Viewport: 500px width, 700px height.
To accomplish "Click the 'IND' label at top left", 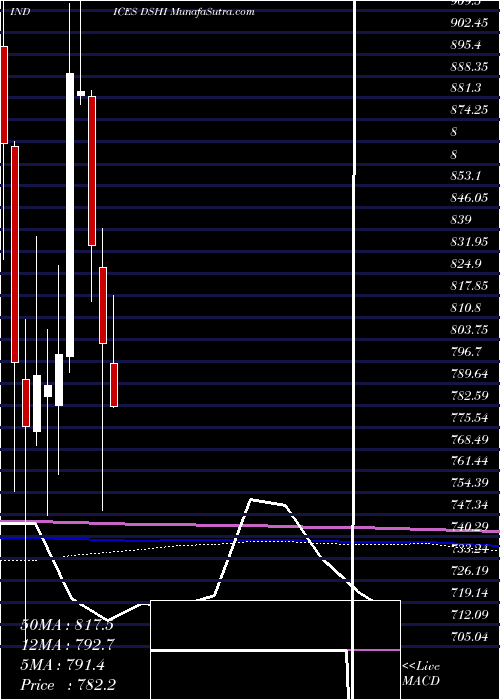I will [x=20, y=12].
